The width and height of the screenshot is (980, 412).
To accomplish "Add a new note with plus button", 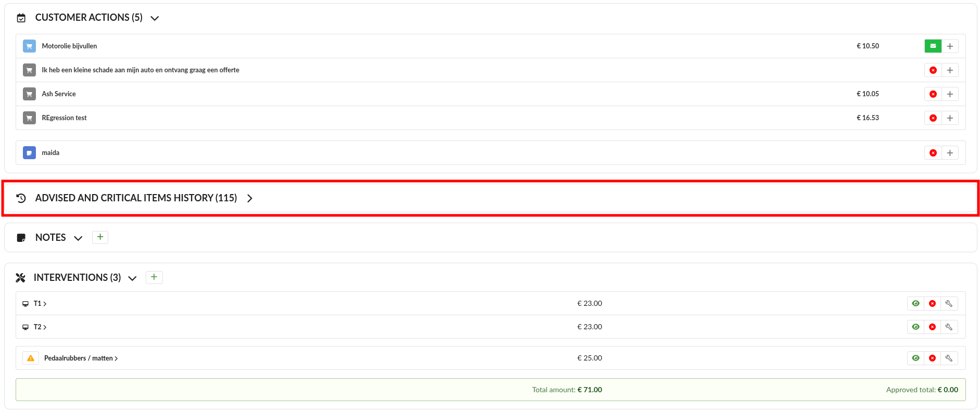I will pyautogui.click(x=100, y=237).
